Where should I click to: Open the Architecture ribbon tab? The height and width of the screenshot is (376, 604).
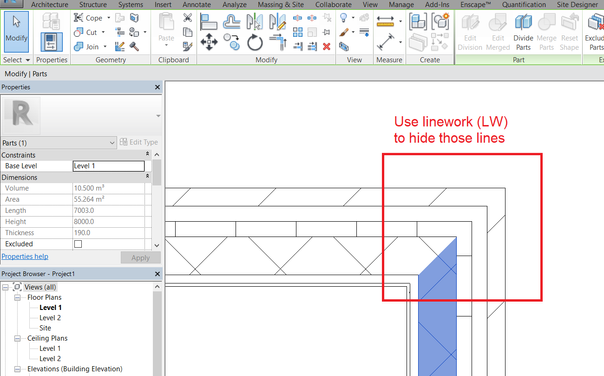coord(50,5)
